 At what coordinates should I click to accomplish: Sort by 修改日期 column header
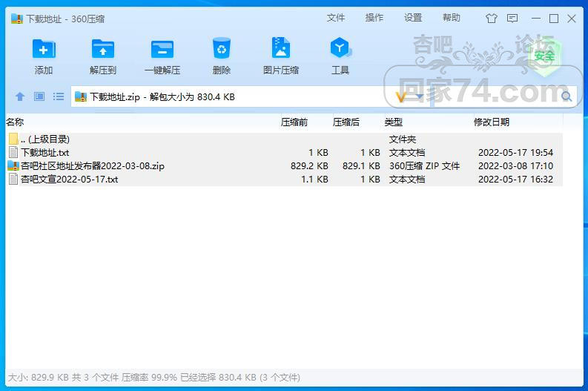tap(492, 122)
